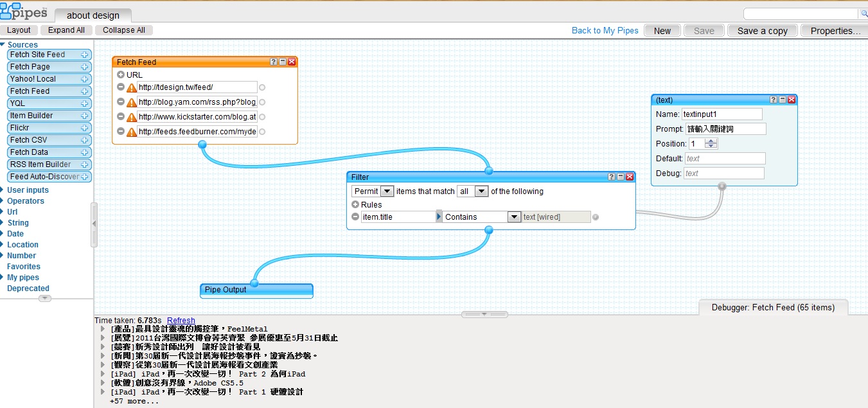Select the about design tab
Viewport: 868px width, 408px height.
(93, 15)
